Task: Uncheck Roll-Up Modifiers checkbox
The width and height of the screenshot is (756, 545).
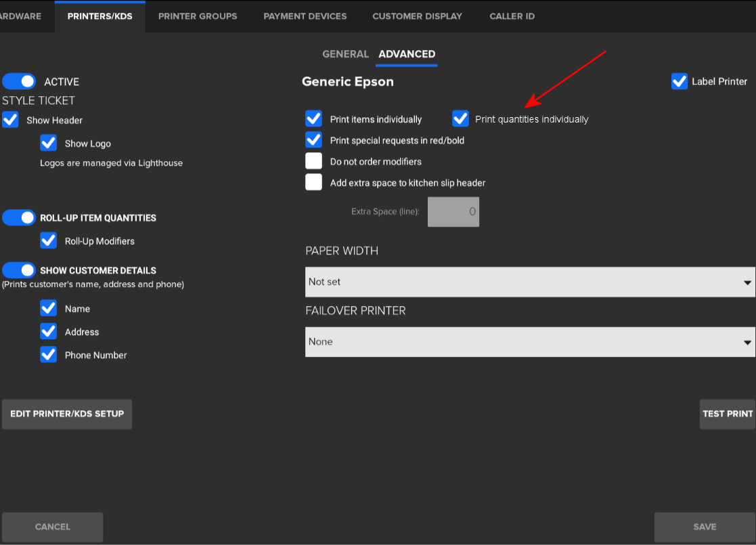Action: coord(48,240)
